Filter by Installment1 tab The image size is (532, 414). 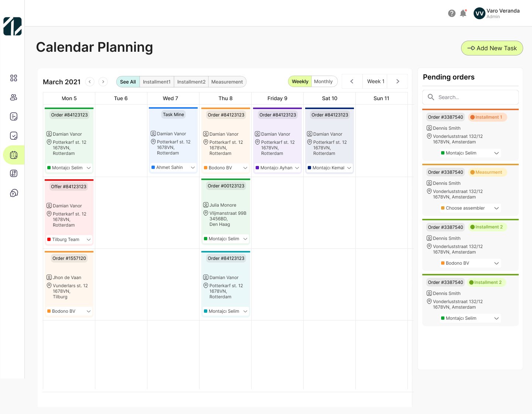[x=157, y=82]
